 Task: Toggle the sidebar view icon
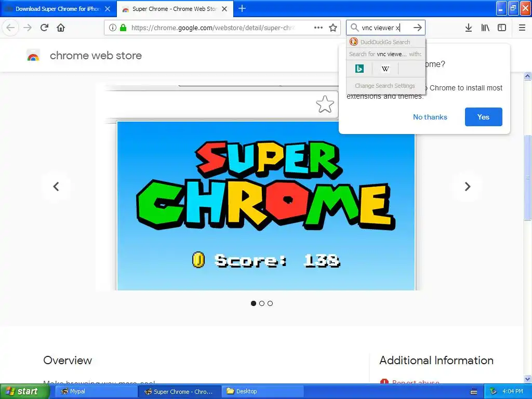tap(502, 28)
